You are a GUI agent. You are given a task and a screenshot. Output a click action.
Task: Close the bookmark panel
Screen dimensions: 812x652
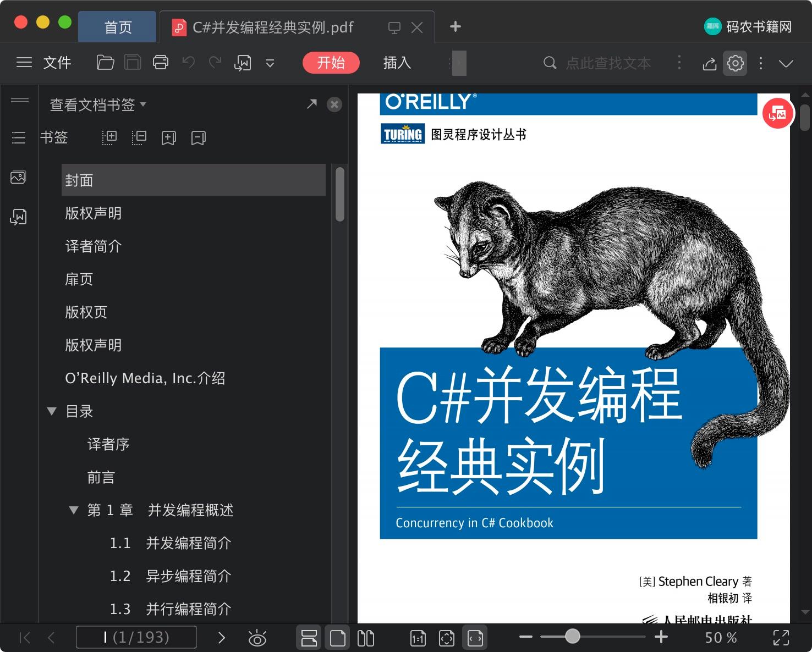click(334, 104)
